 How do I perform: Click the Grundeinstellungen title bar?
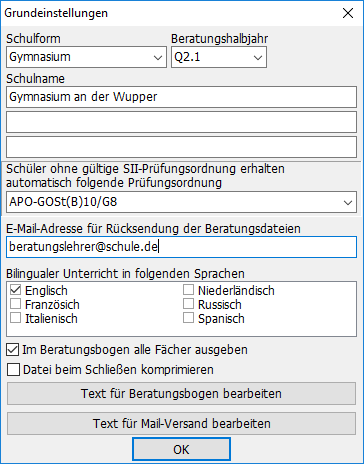pyautogui.click(x=167, y=13)
